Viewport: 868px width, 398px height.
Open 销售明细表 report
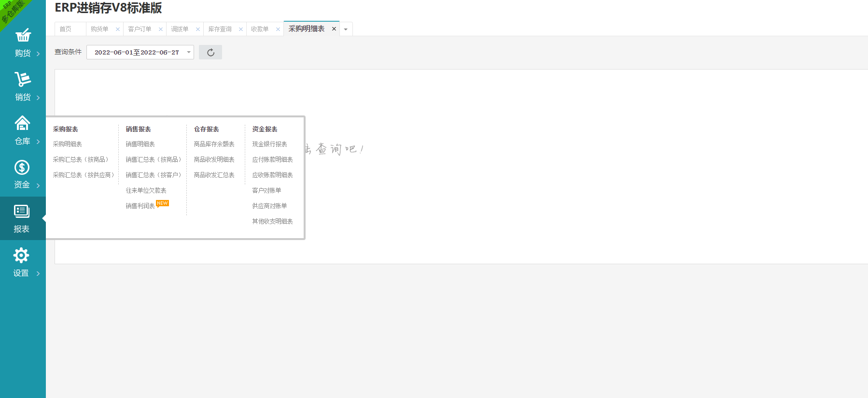coord(140,144)
